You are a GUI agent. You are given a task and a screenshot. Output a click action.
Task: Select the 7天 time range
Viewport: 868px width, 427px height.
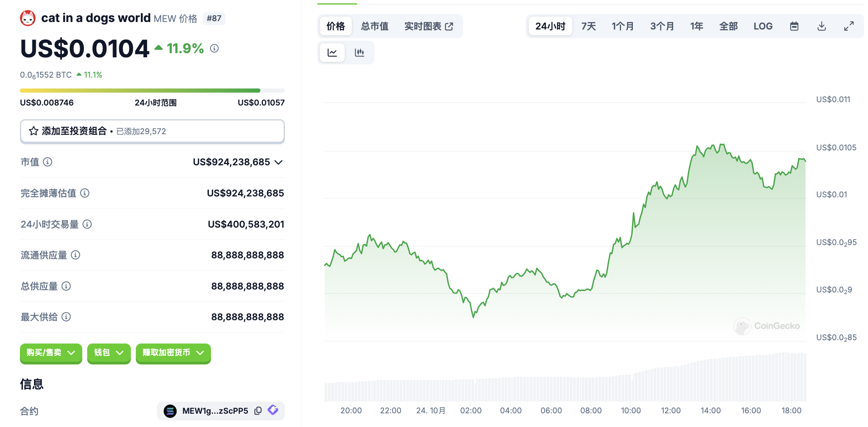click(x=588, y=27)
